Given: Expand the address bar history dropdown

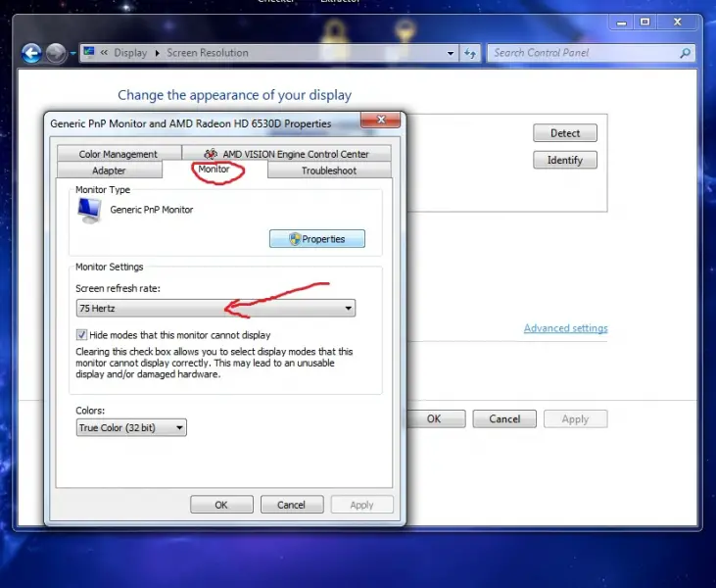Looking at the screenshot, I should tap(451, 54).
